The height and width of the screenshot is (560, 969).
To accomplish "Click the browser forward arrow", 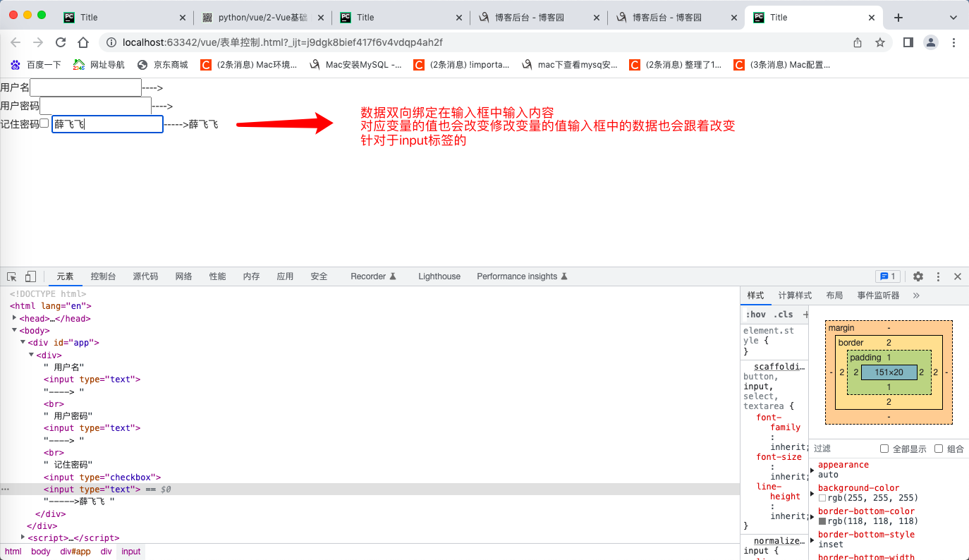I will coord(38,42).
